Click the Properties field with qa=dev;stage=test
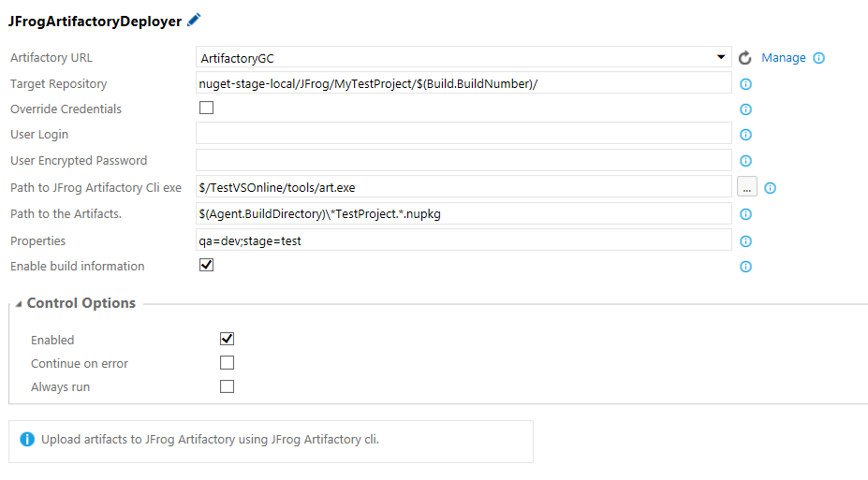The image size is (868, 480). [x=463, y=240]
